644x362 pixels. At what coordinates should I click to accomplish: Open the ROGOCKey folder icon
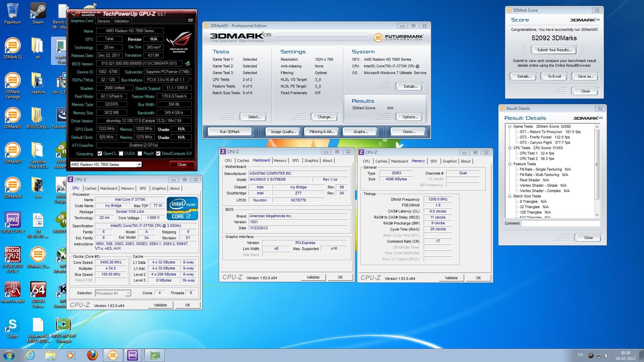pyautogui.click(x=38, y=118)
